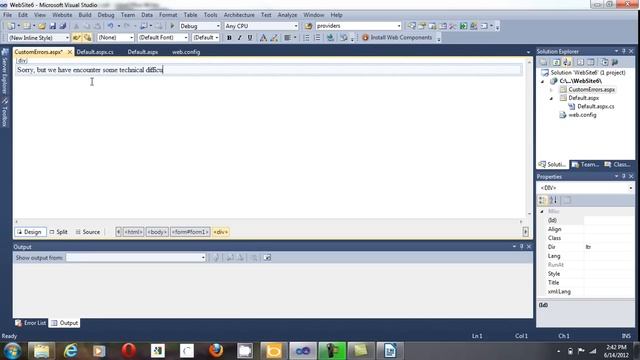Collapse the WebSite6 project node
The image size is (640, 360).
tap(542, 81)
